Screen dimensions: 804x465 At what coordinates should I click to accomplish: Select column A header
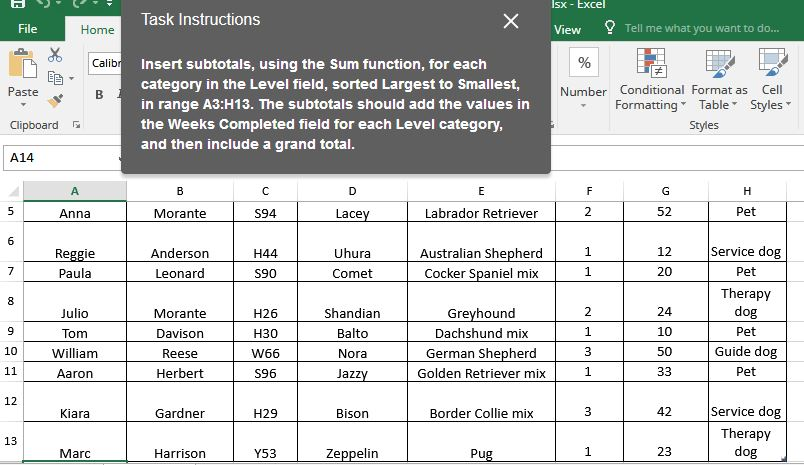[x=75, y=191]
